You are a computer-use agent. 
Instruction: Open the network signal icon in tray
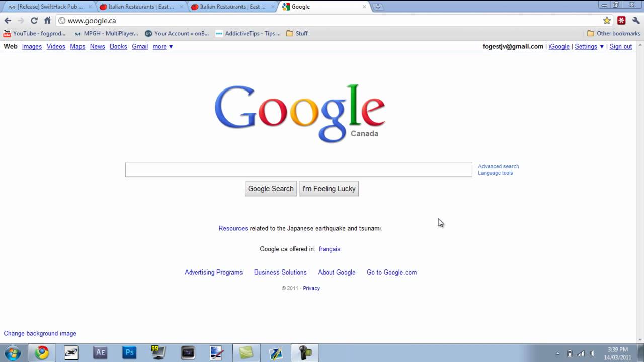581,353
